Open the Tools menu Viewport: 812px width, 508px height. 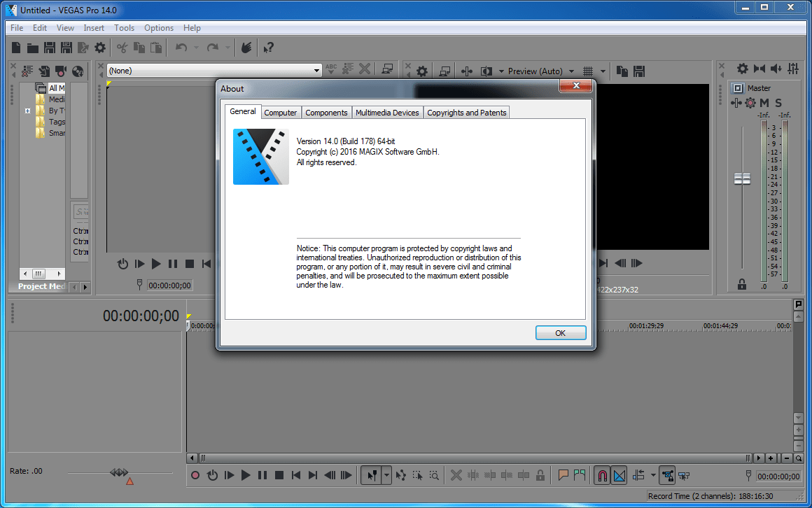coord(125,28)
